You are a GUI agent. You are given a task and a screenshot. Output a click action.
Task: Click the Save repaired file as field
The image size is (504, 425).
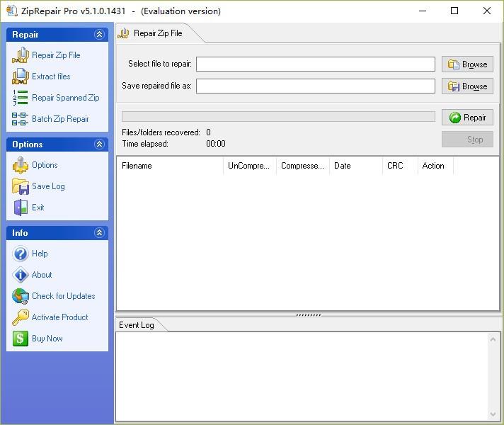click(x=315, y=86)
